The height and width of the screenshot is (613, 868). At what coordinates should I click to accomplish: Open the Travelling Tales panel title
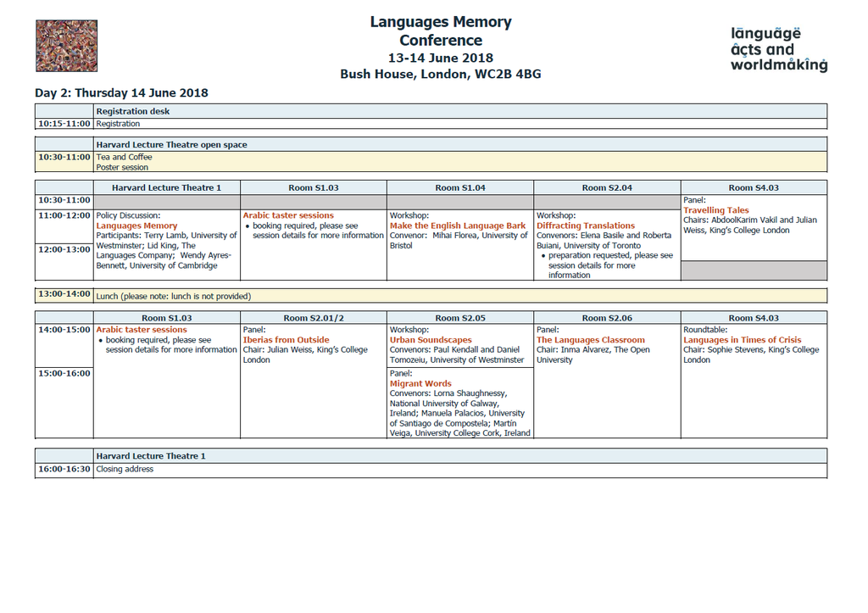[716, 210]
